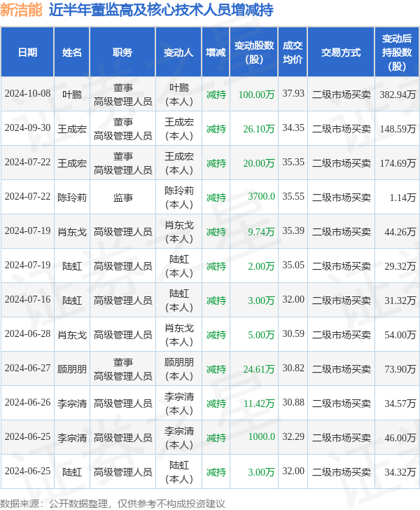Viewport: 420px width, 510px height.
Task: Click the 变动股数(股) column header
Action: [254, 53]
